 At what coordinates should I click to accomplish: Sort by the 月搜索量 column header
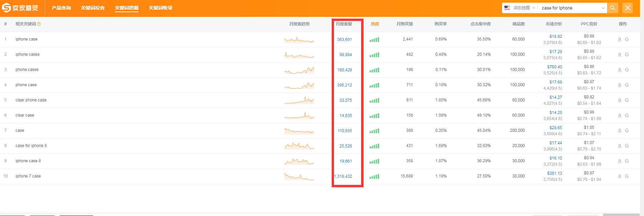pos(344,24)
